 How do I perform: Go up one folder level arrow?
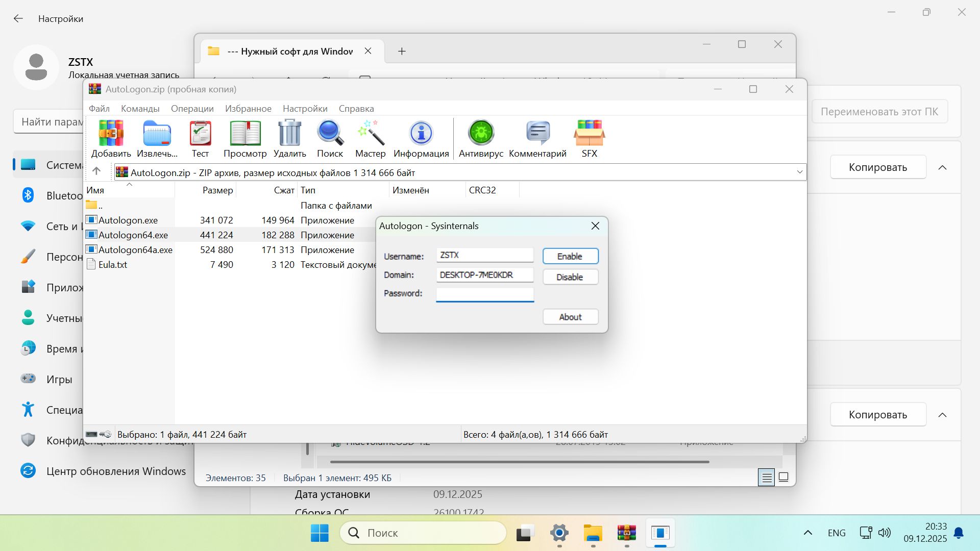96,171
